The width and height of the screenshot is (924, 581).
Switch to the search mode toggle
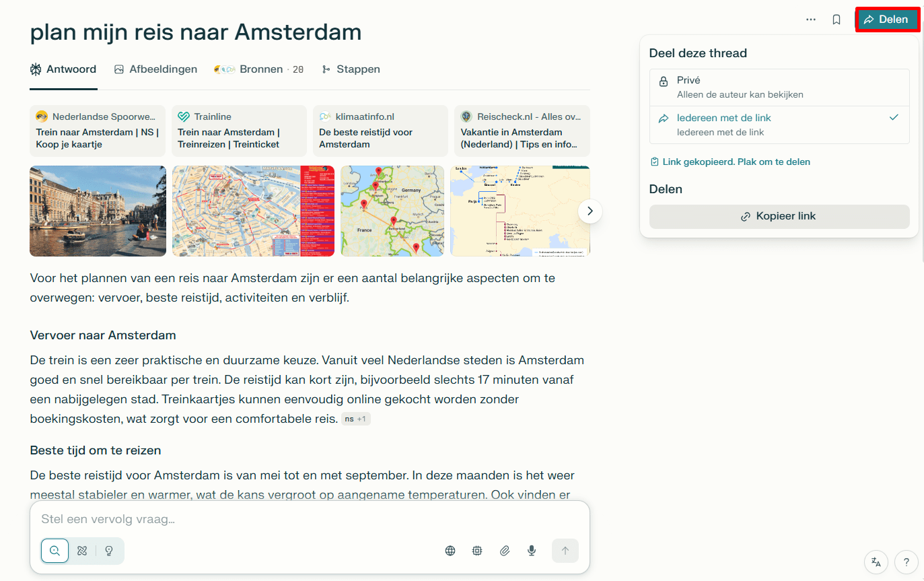(55, 551)
